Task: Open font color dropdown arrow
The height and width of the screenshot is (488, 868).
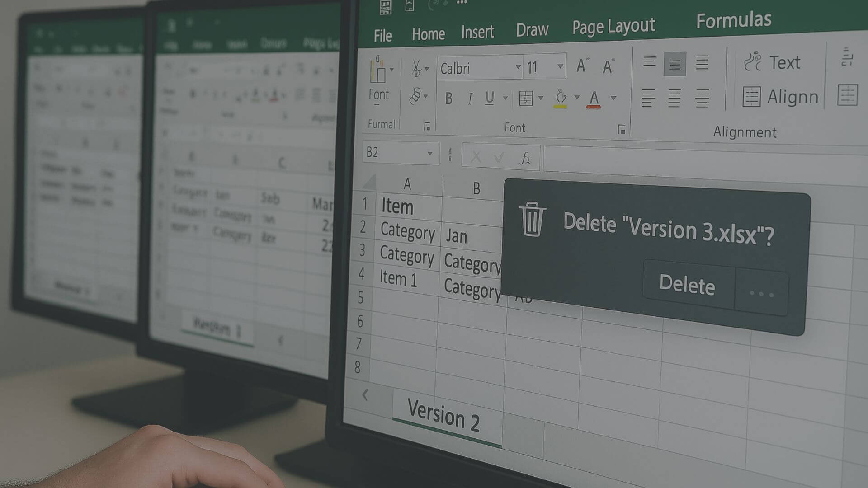Action: coord(613,98)
